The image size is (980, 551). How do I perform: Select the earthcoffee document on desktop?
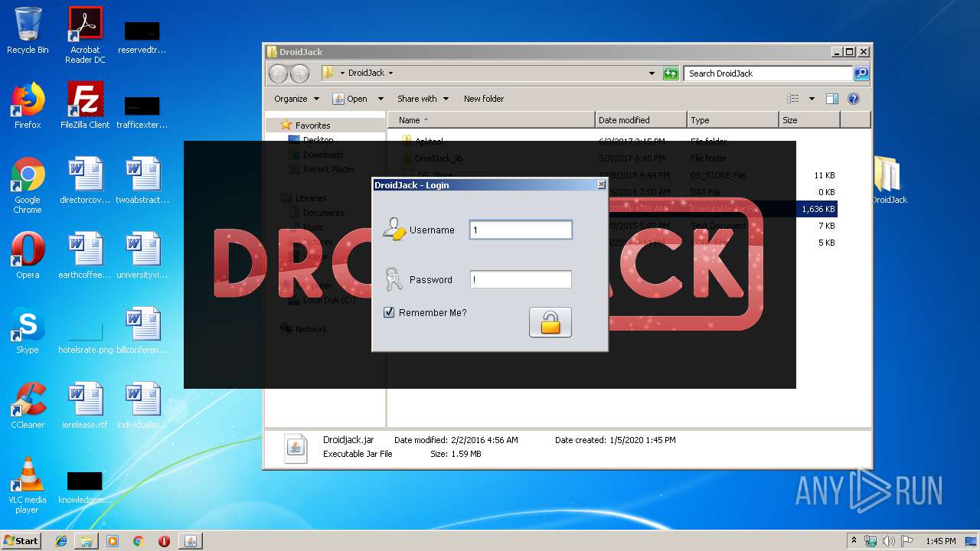(x=85, y=256)
